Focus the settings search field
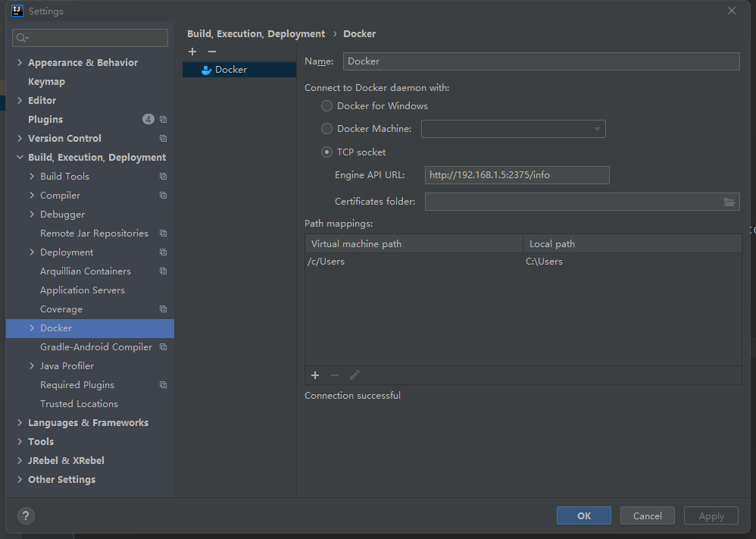 tap(90, 38)
